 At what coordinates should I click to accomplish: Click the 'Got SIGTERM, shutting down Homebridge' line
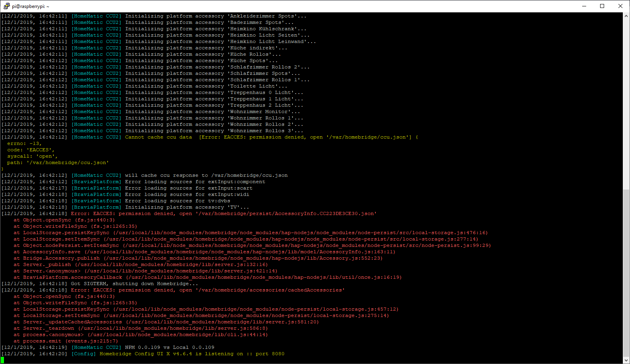[134, 284]
